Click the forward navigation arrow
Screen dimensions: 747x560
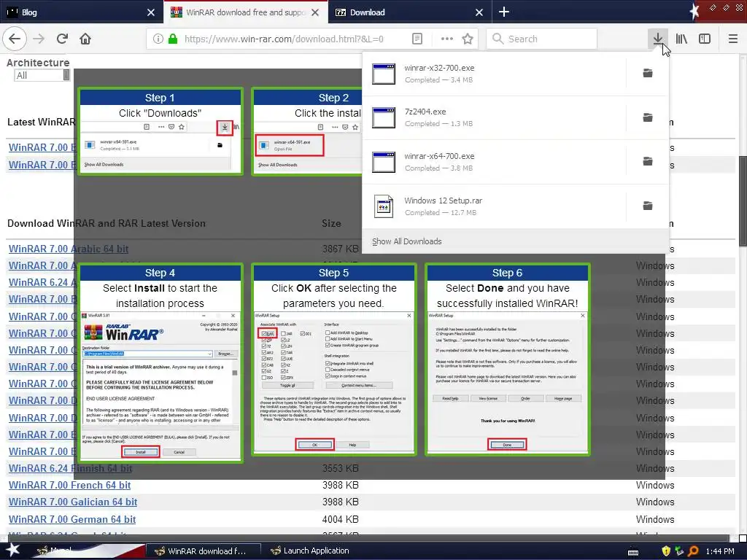(39, 39)
